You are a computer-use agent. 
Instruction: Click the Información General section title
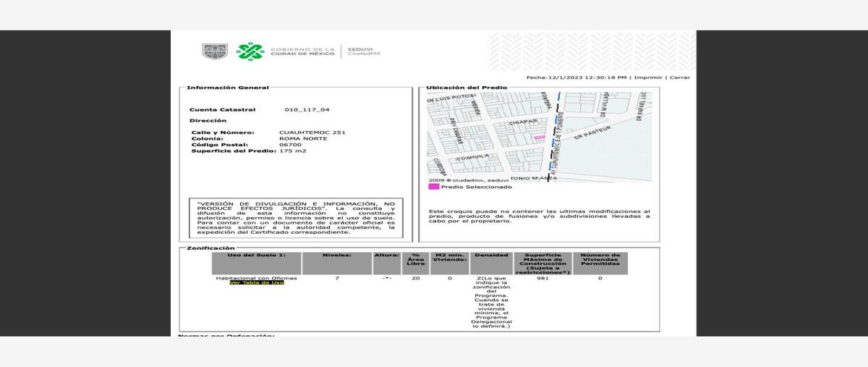pyautogui.click(x=228, y=88)
